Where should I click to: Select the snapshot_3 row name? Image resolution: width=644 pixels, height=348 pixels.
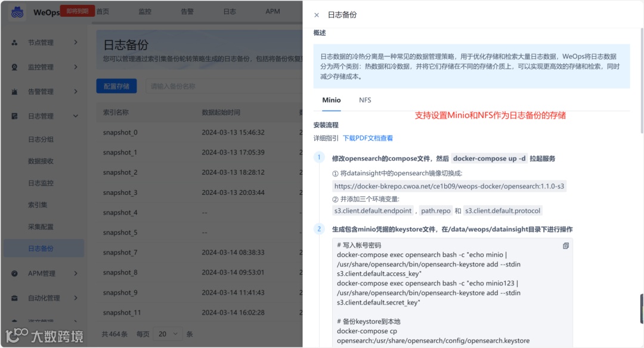pos(120,192)
